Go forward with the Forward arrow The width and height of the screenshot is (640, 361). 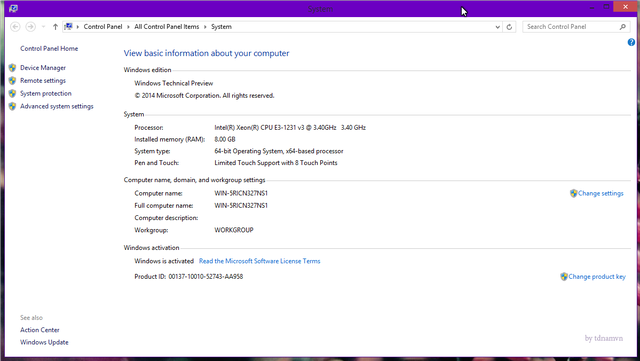pos(30,27)
